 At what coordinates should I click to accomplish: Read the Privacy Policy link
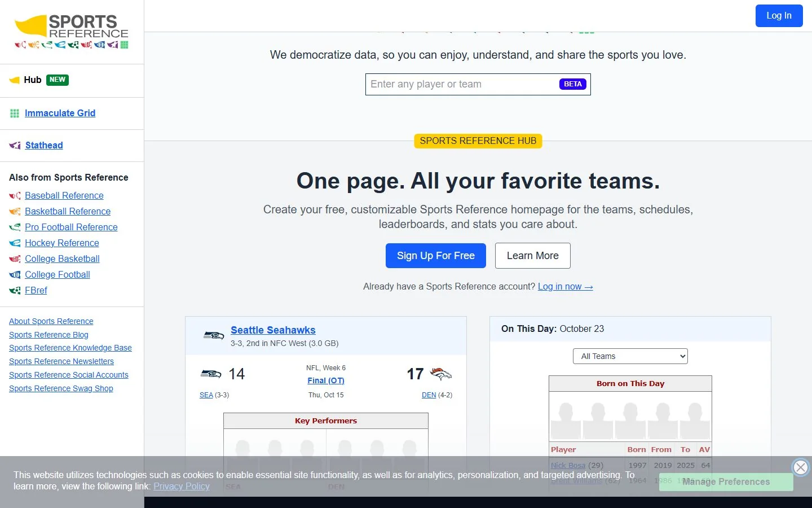tap(182, 487)
